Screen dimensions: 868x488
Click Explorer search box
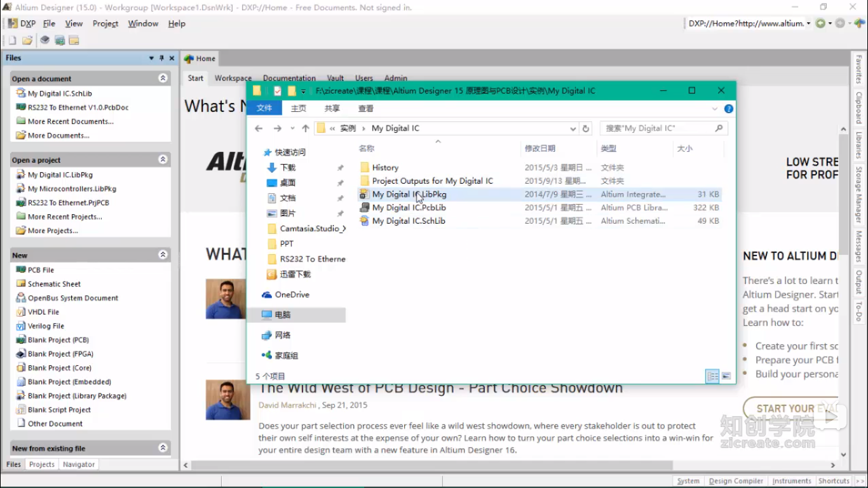[x=664, y=128]
